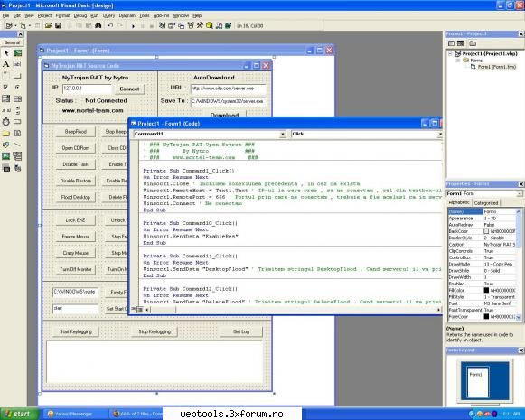Open the File menu
The height and width of the screenshot is (420, 525).
click(5, 15)
